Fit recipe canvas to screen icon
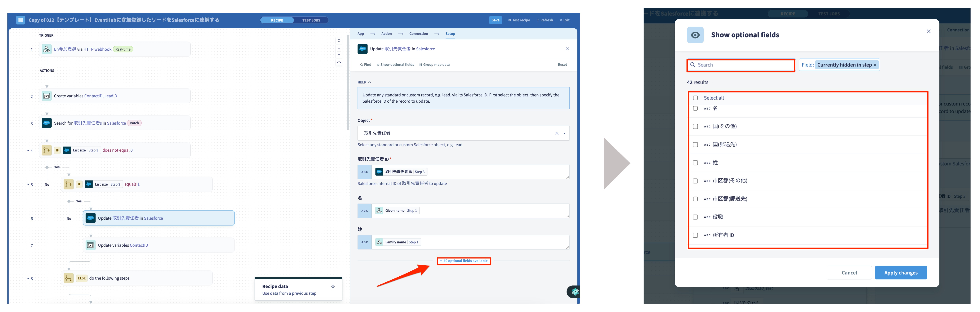This screenshot has width=980, height=312. [339, 63]
